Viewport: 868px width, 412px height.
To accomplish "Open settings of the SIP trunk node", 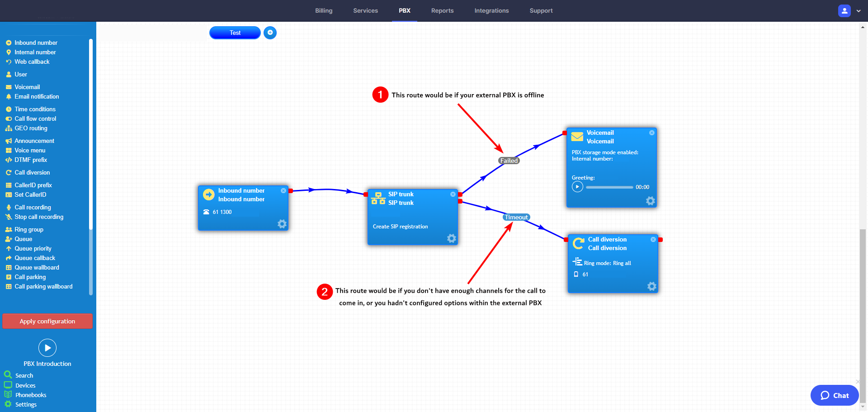I will (451, 238).
